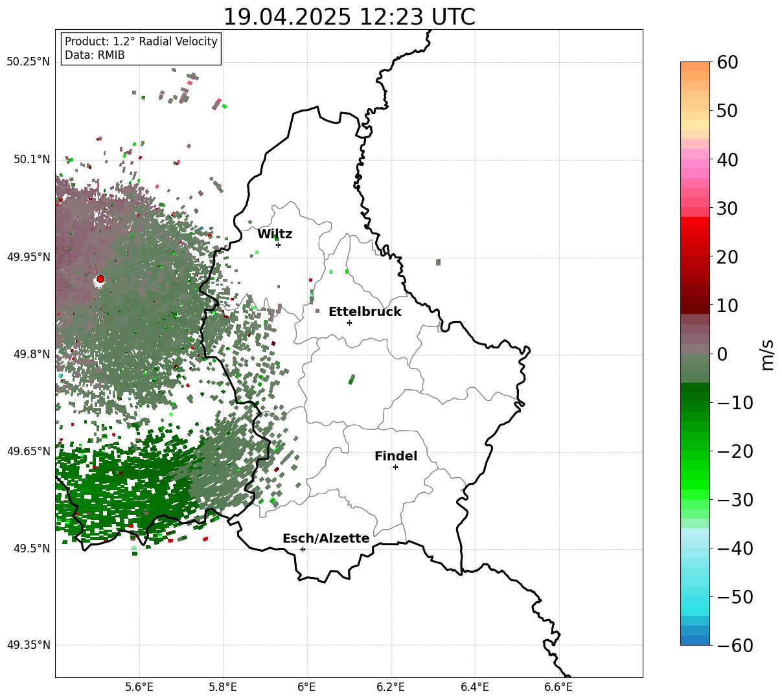Image resolution: width=782 pixels, height=700 pixels.
Task: Click the colorbar tick label −30
Action: click(x=735, y=499)
